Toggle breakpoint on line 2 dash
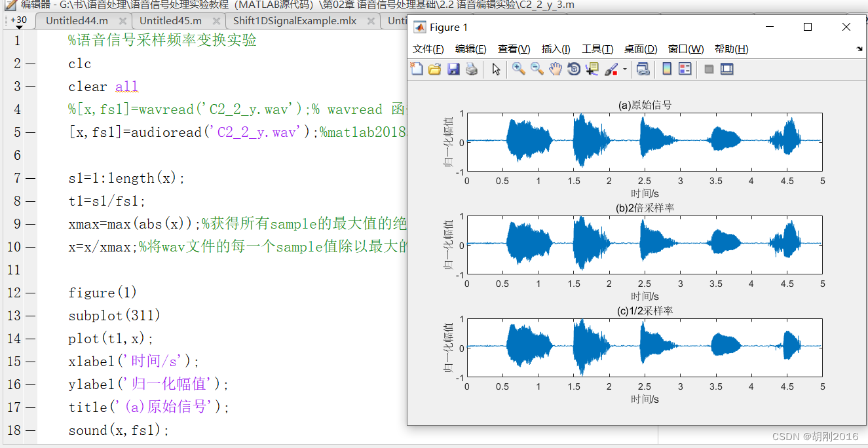 (31, 64)
